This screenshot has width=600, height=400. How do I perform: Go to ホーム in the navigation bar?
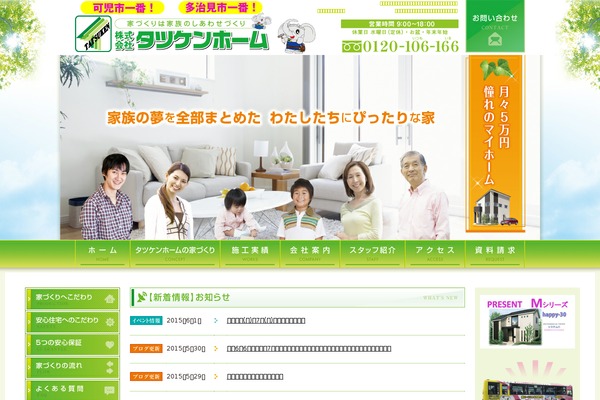click(103, 254)
